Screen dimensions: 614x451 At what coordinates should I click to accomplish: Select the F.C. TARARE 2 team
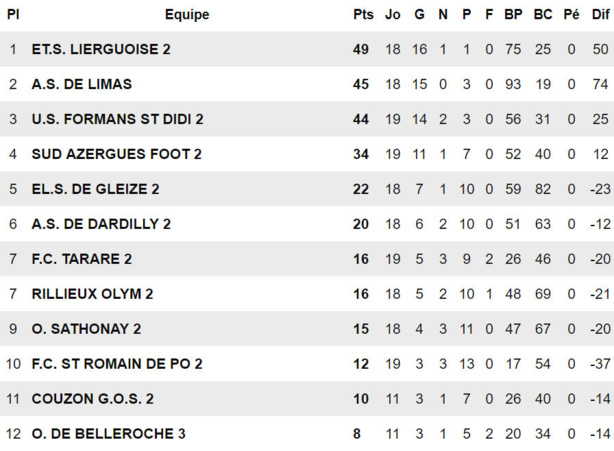tap(82, 259)
